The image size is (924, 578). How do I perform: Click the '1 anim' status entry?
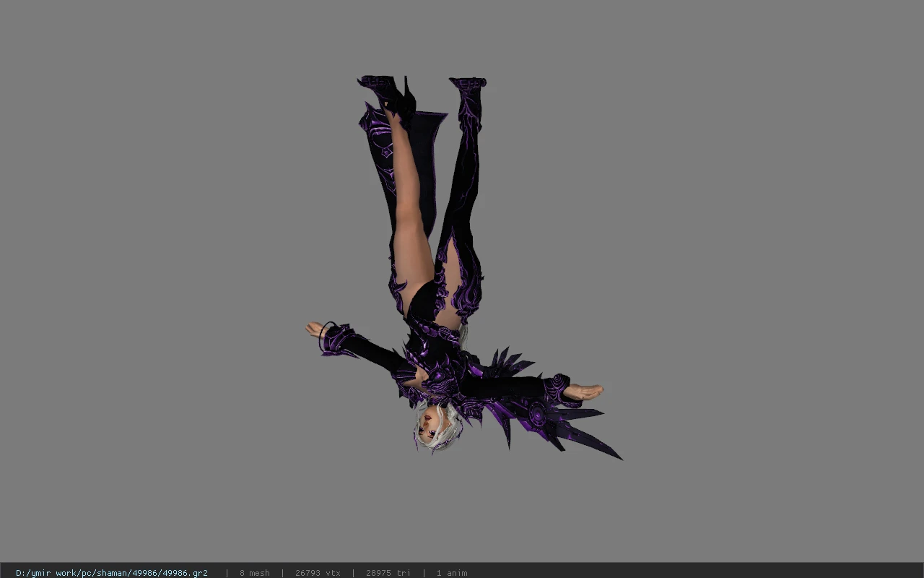[452, 573]
